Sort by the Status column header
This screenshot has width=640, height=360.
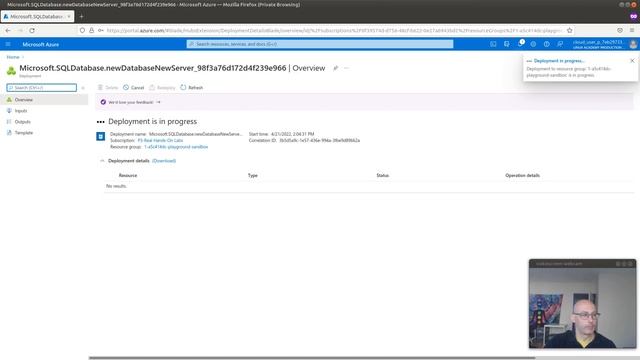[382, 176]
